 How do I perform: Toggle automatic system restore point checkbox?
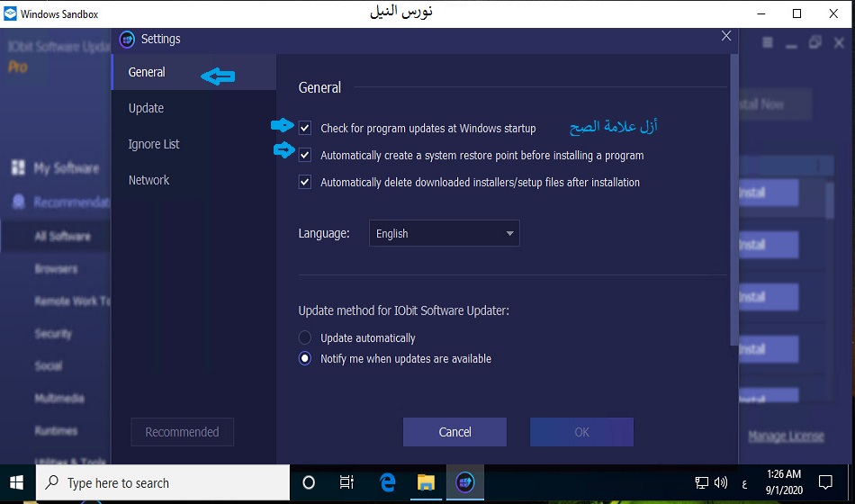[x=305, y=155]
